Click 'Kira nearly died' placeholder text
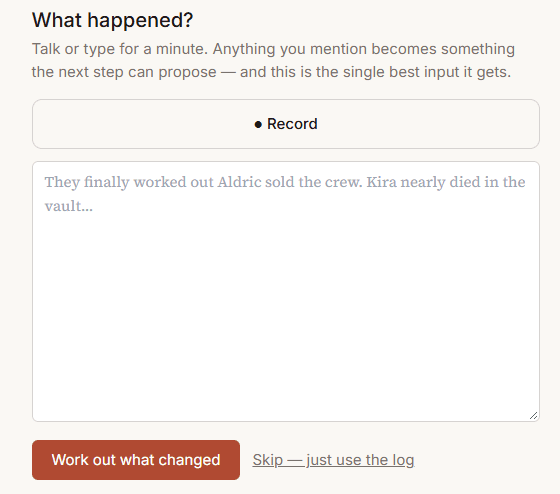560x494 pixels. [x=423, y=182]
